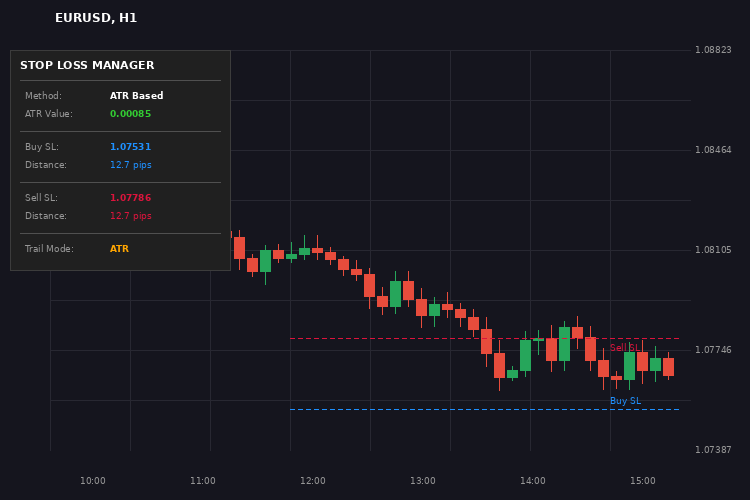Click the 1.08823 price axis label
Image resolution: width=750 pixels, height=500 pixels.
(x=713, y=50)
